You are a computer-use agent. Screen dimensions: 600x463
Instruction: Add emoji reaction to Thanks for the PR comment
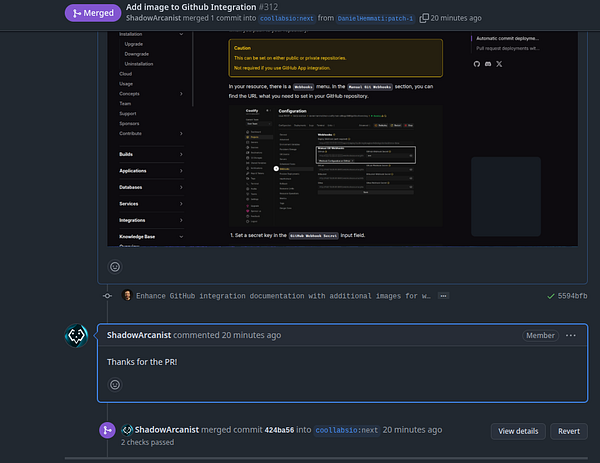115,385
